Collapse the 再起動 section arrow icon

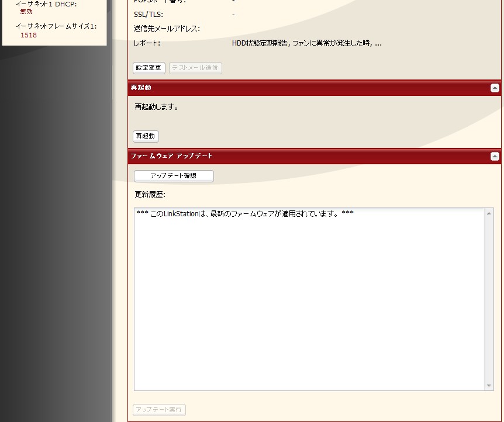coord(495,88)
